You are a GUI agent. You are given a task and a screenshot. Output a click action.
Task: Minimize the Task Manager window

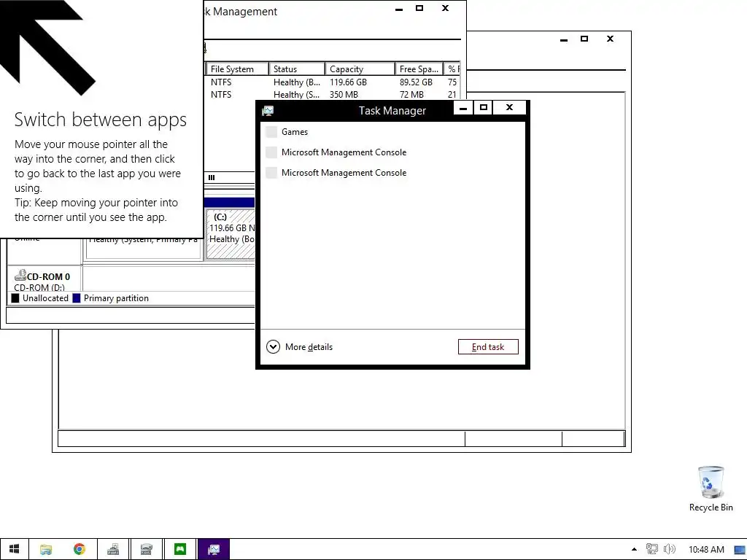tap(462, 108)
